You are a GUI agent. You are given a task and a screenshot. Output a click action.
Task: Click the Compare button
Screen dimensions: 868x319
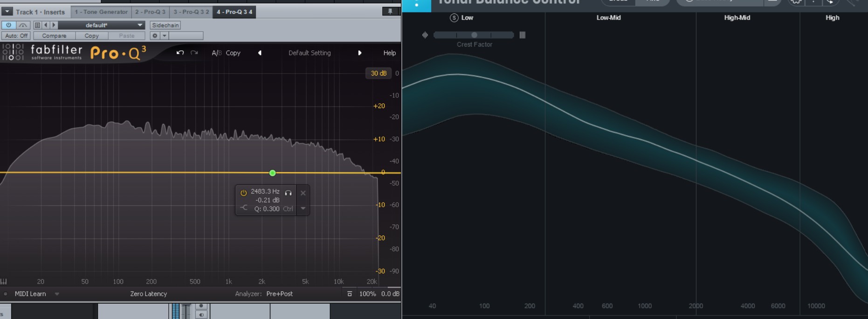click(54, 36)
